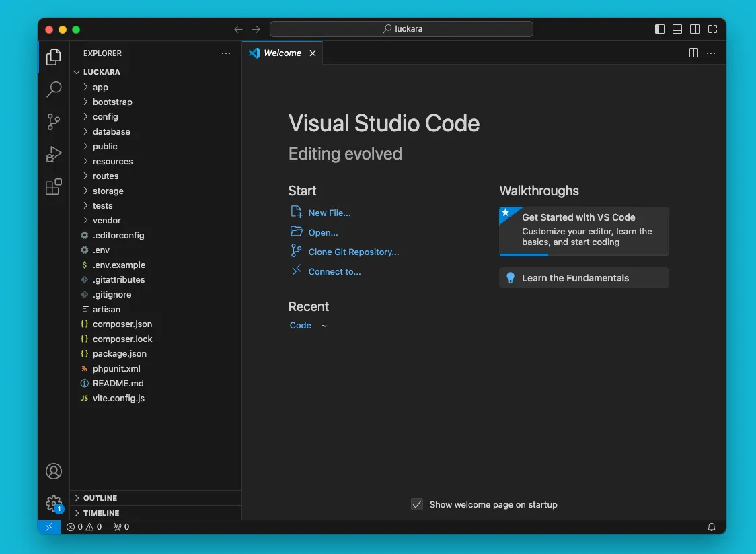The image size is (756, 554).
Task: Toggle the bottom panel visibility
Action: pyautogui.click(x=677, y=29)
